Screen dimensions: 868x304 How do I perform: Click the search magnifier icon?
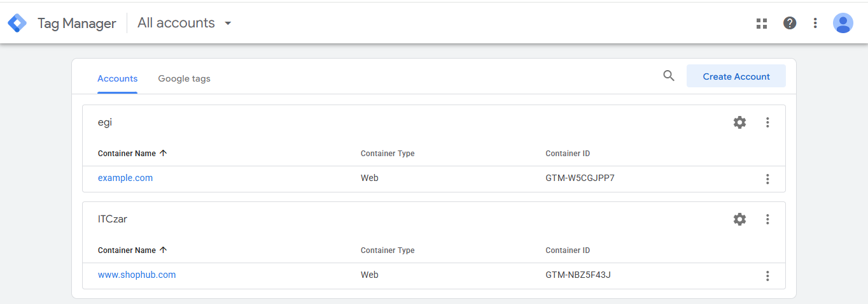coord(669,76)
